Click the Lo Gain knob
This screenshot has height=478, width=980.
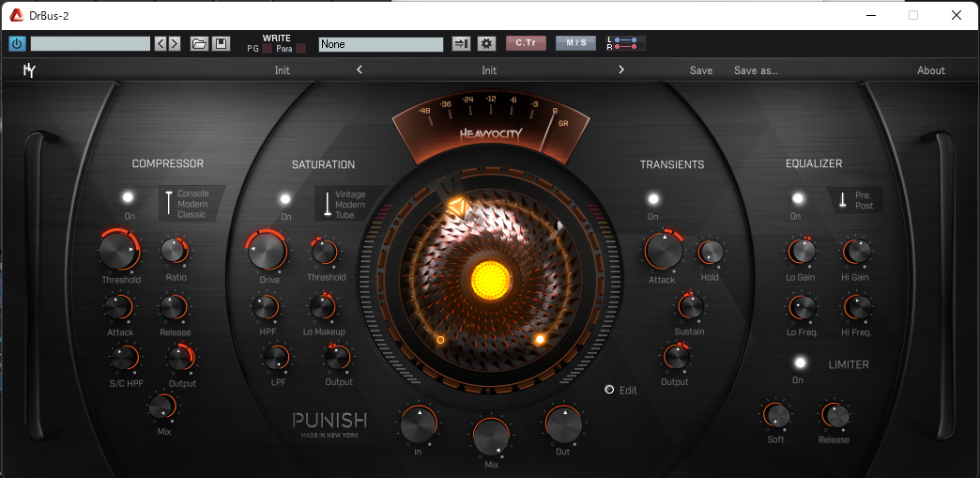pos(802,251)
